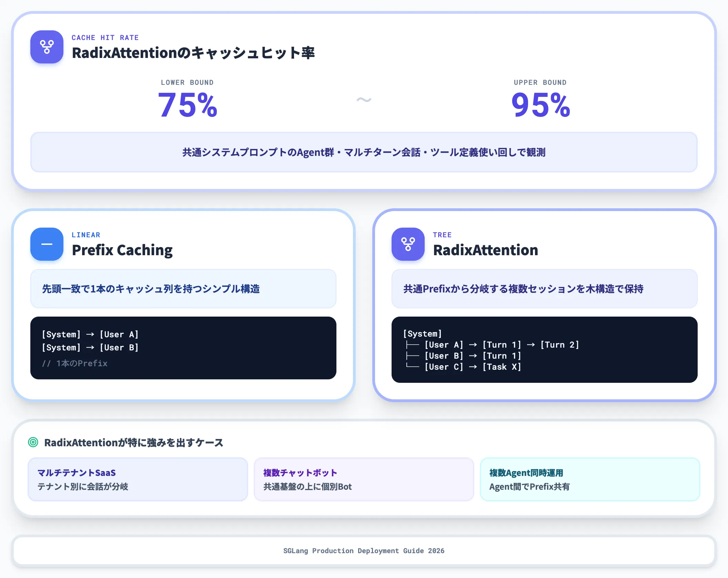
Task: Click the green target icon beside RadixAttentionが特に強みを出すケース
Action: tap(33, 442)
